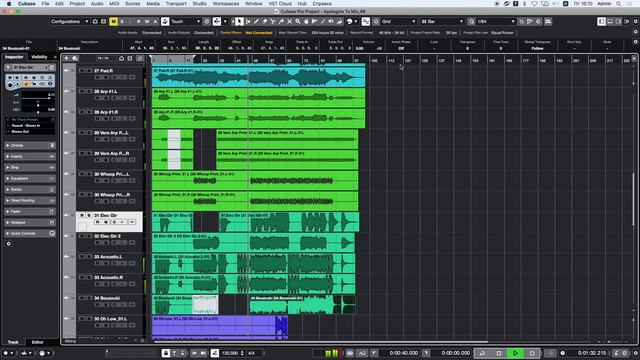Expand the Equalizers section in Inspector

(x=29, y=178)
